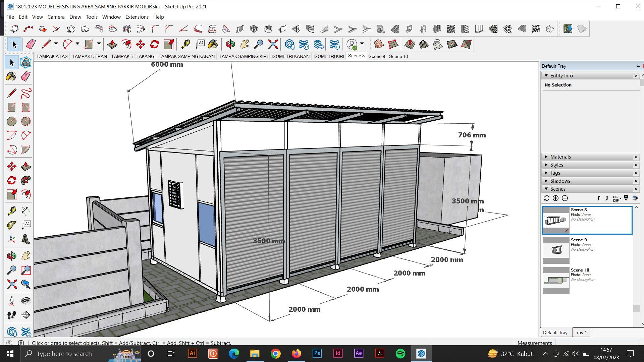
Task: Select the Eraser tool in left toolbar
Action: (x=26, y=77)
